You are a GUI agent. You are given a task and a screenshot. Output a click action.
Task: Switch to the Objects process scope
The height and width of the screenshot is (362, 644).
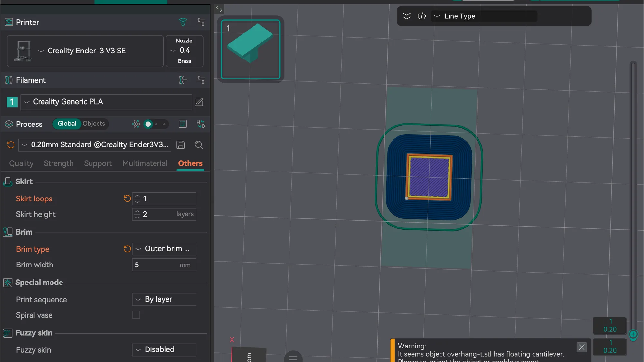pos(94,124)
